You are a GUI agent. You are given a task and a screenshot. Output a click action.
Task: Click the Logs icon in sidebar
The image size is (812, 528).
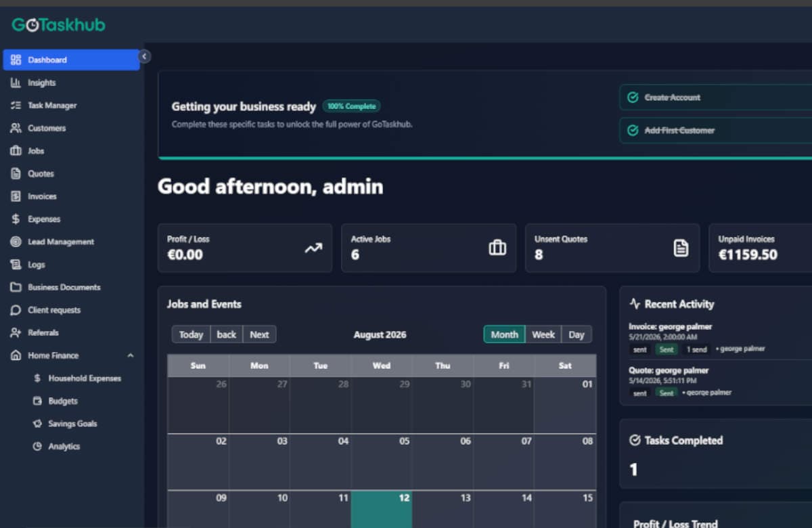tap(16, 265)
